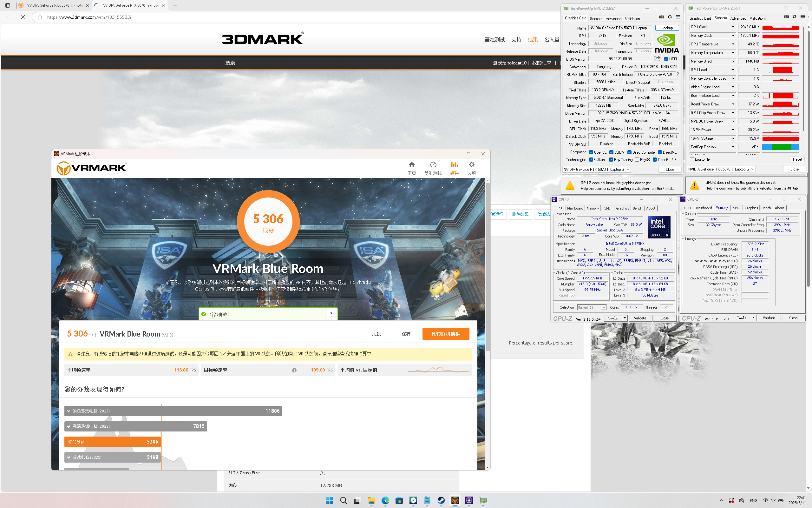The height and width of the screenshot is (508, 812).
Task: Switch to Advanced tab in left GPU-Z window
Action: point(613,19)
